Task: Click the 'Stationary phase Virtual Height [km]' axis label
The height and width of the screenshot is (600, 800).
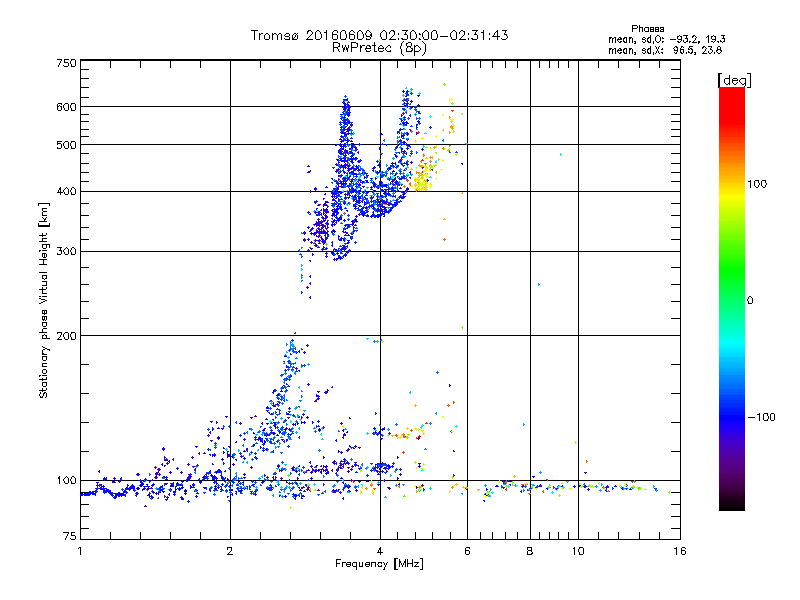Action: (44, 301)
